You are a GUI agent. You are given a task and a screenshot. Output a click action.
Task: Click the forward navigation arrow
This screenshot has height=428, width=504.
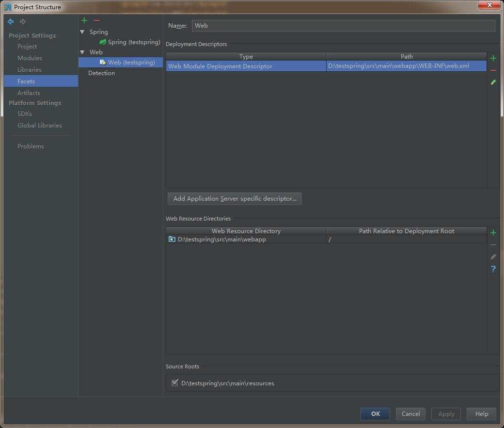tap(23, 21)
